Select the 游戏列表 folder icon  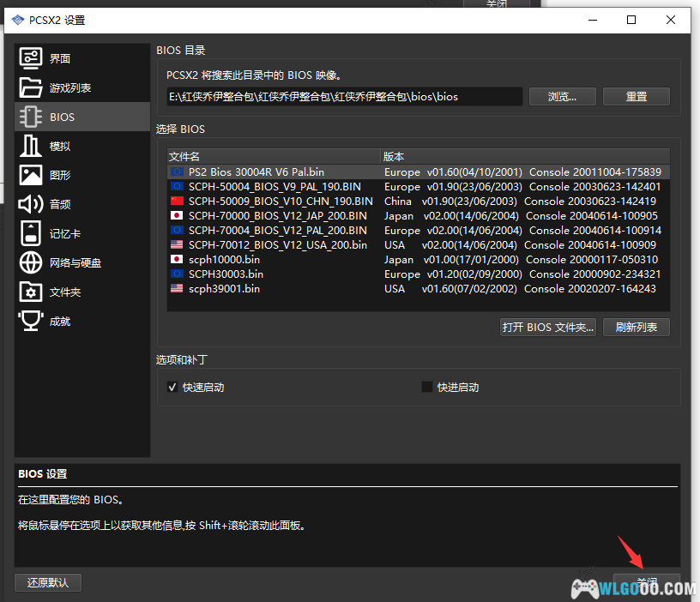[31, 87]
